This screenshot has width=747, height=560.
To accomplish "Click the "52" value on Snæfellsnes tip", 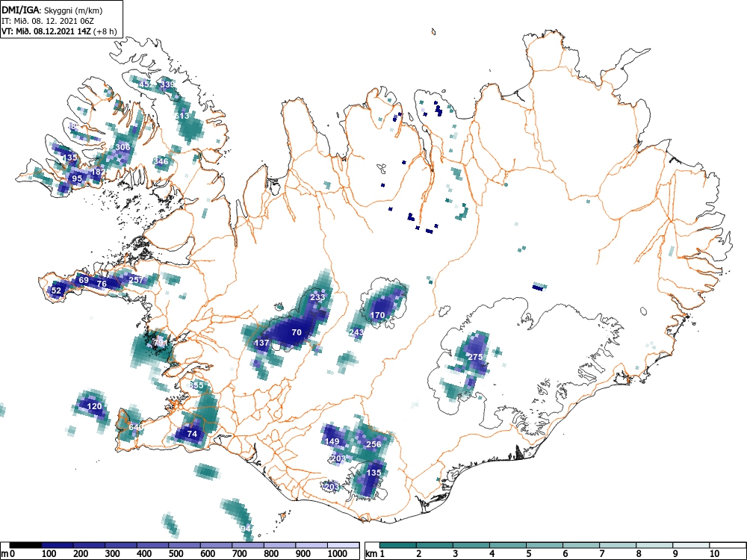I will click(56, 290).
